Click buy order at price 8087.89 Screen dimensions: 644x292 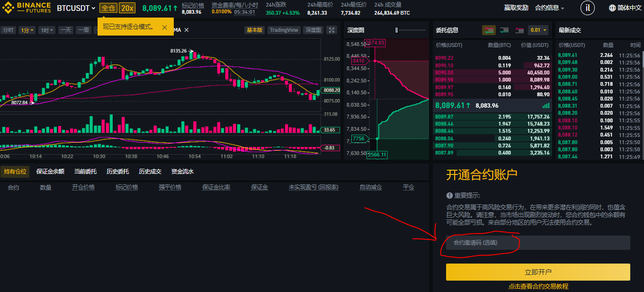(492, 153)
